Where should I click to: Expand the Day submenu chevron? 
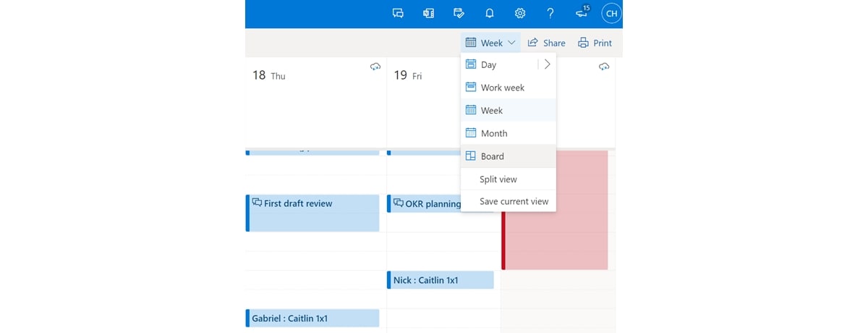point(548,64)
